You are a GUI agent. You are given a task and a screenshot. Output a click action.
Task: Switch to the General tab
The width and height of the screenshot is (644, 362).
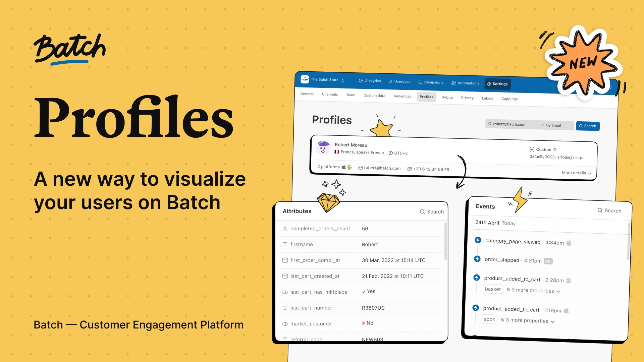point(307,94)
